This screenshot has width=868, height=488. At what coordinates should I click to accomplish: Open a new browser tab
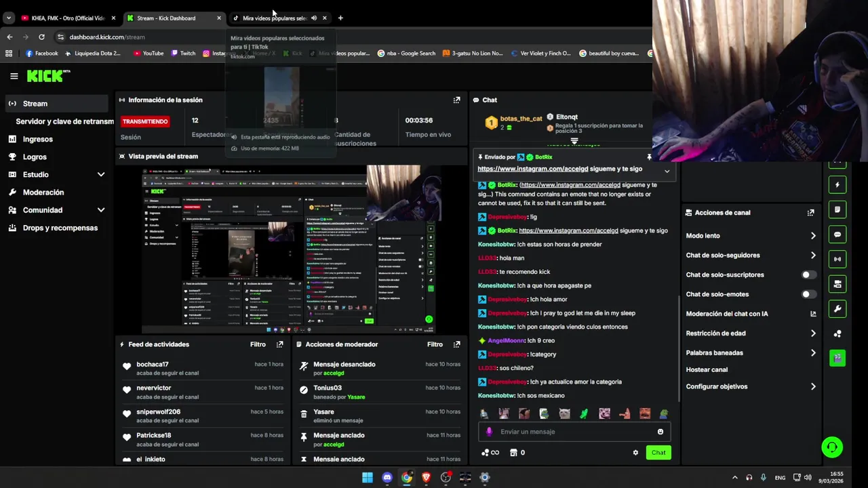click(x=340, y=18)
